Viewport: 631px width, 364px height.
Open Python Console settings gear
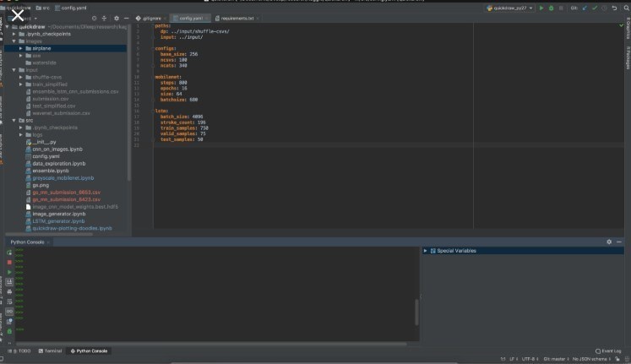tap(609, 242)
